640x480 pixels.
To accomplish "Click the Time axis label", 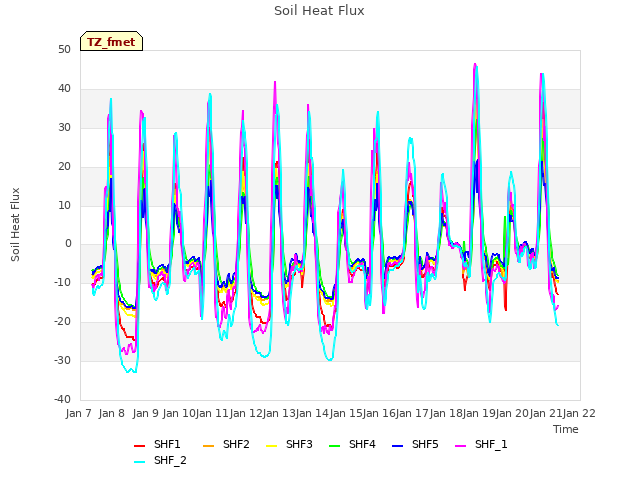I will tap(566, 429).
